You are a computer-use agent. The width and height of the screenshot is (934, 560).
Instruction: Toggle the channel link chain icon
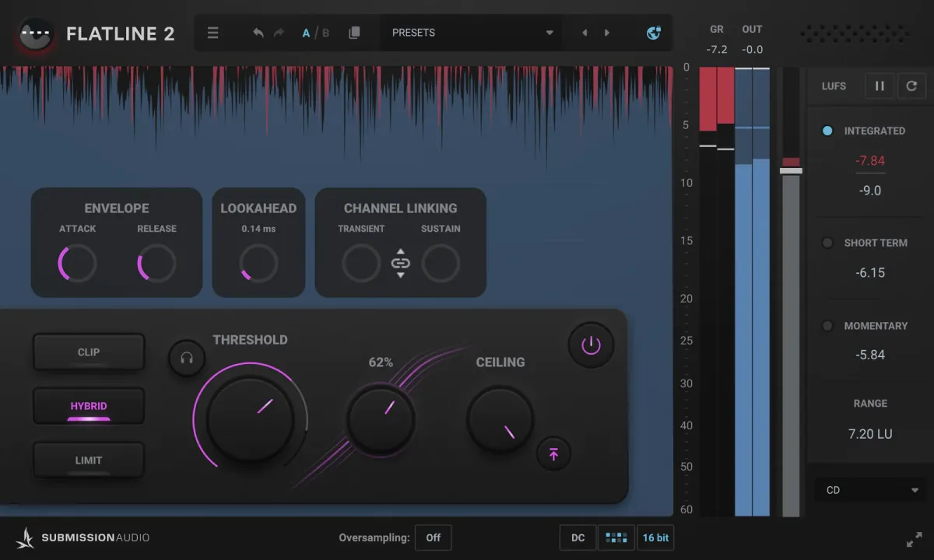tap(400, 263)
